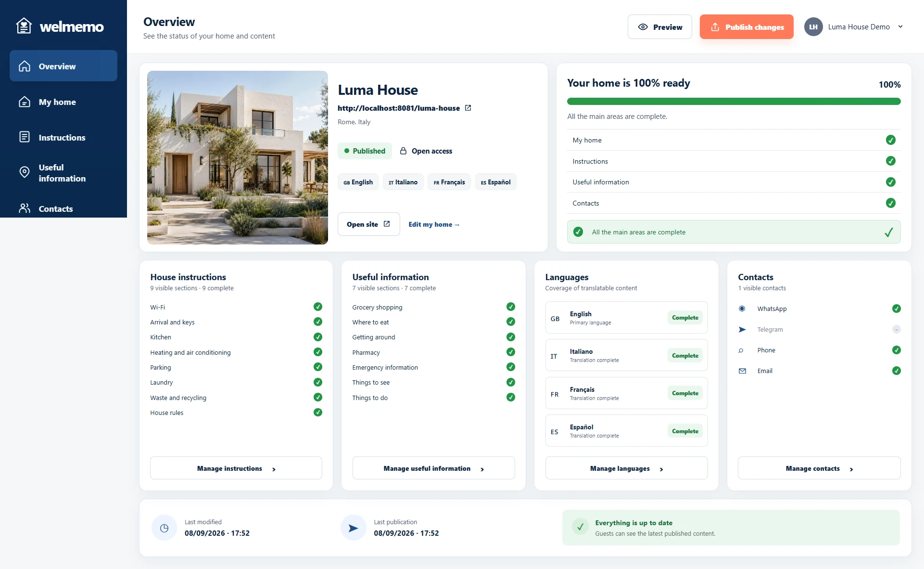Select the Italiano language chip

tap(403, 182)
